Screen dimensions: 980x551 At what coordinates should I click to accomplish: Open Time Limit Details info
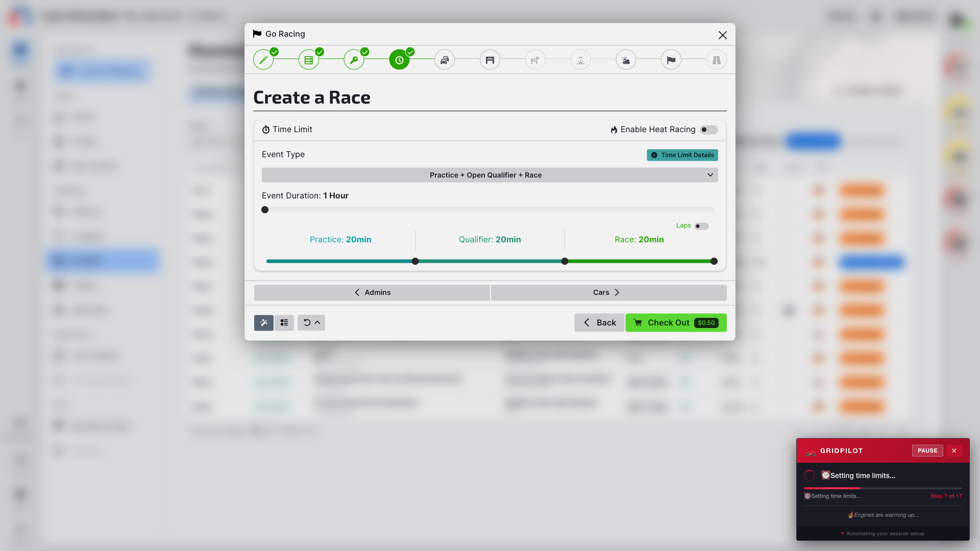682,155
